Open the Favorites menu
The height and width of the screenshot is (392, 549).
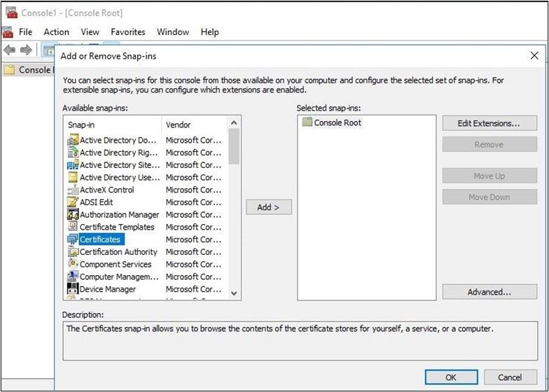click(128, 31)
